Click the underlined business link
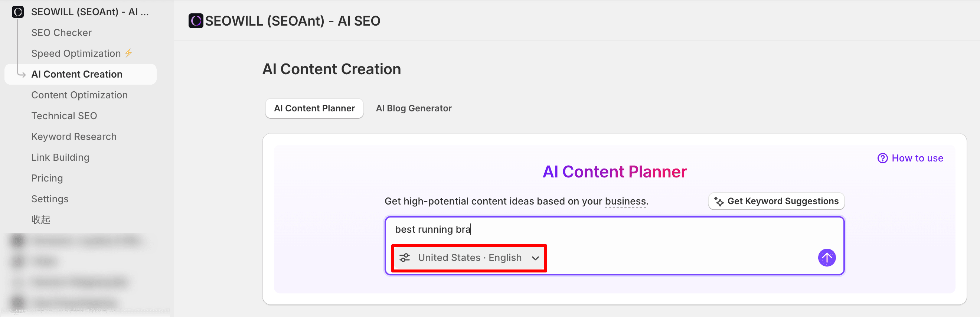Screen dimensions: 980x317 point(625,201)
